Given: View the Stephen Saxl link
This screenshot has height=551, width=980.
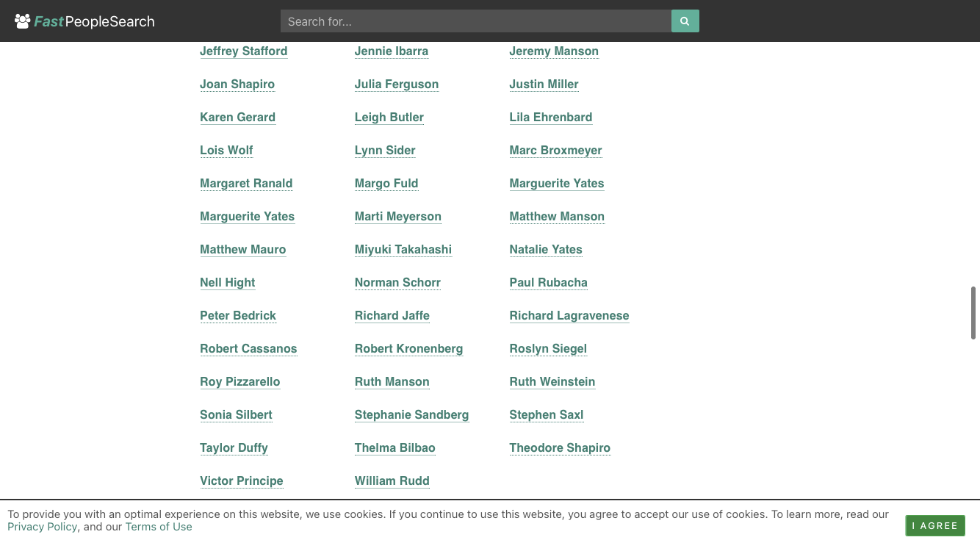Looking at the screenshot, I should pos(547,414).
